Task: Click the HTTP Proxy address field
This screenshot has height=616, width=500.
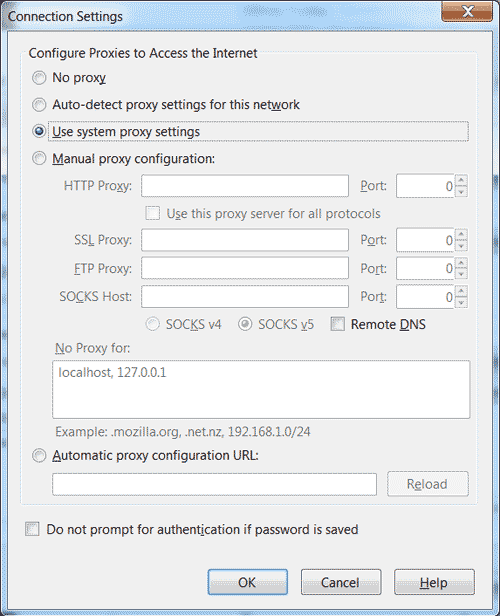Action: pos(245,186)
